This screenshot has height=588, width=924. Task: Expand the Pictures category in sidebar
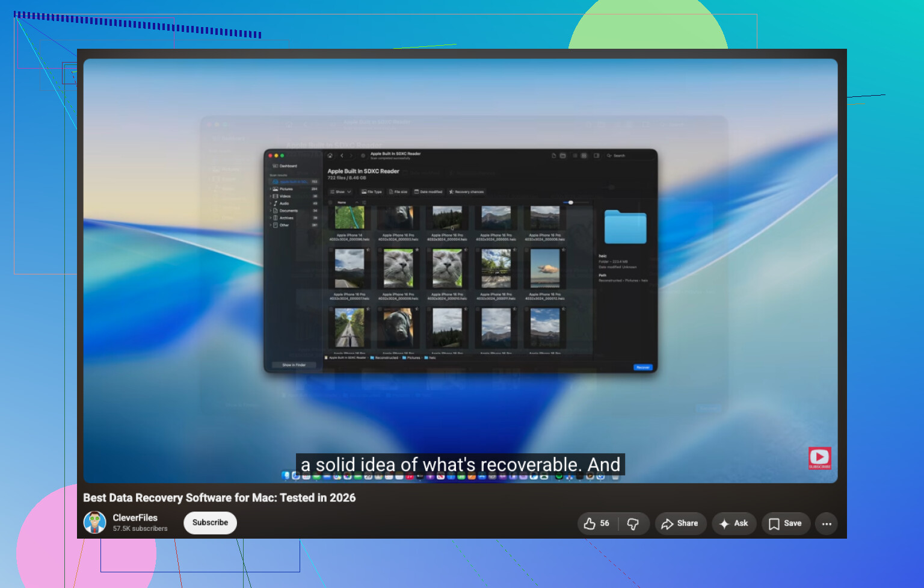click(x=271, y=189)
